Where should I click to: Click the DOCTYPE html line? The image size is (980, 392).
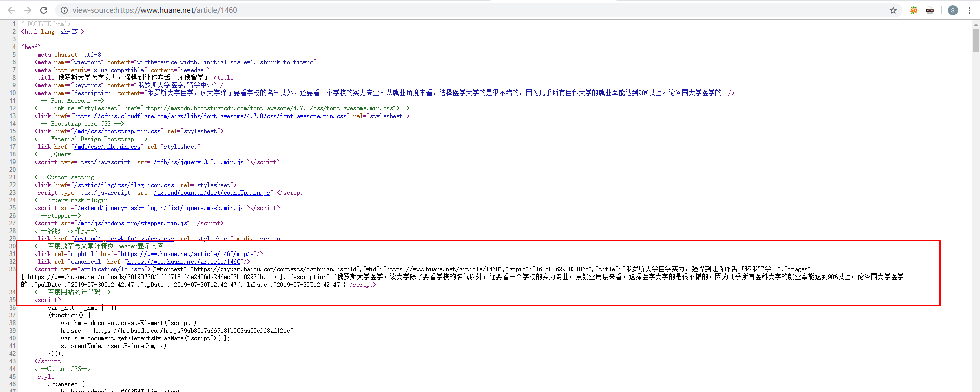pos(46,24)
